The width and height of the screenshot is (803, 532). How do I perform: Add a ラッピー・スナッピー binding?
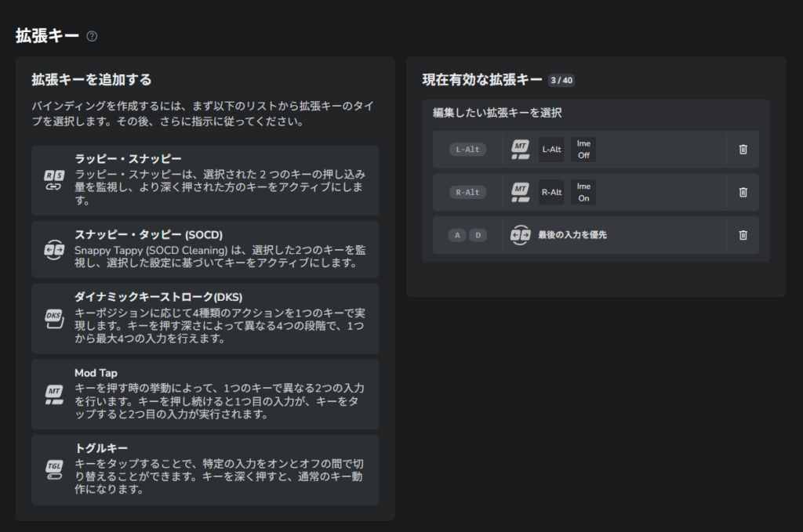[x=205, y=179]
